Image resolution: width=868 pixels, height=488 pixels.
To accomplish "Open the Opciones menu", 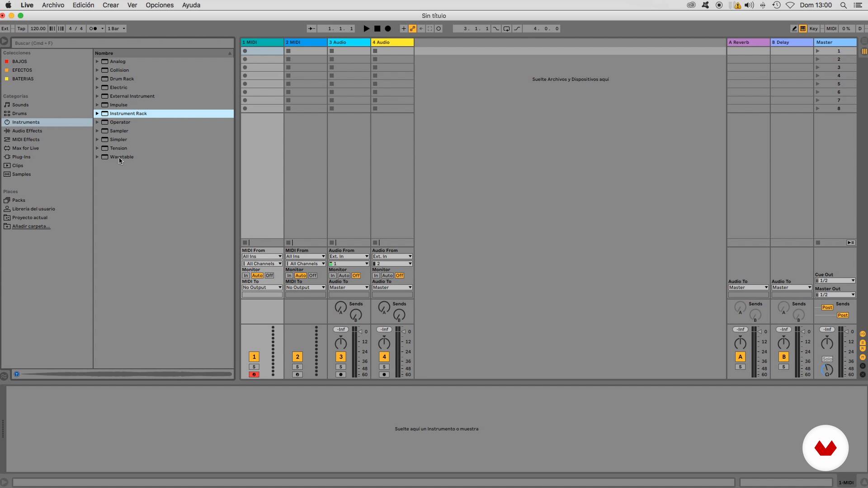I will [160, 5].
